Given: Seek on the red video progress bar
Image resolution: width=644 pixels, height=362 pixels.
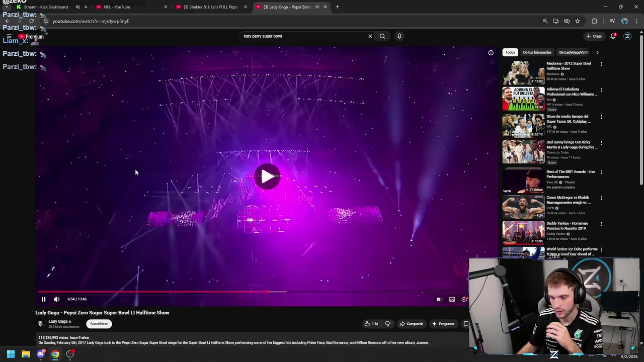Looking at the screenshot, I should coord(253,292).
